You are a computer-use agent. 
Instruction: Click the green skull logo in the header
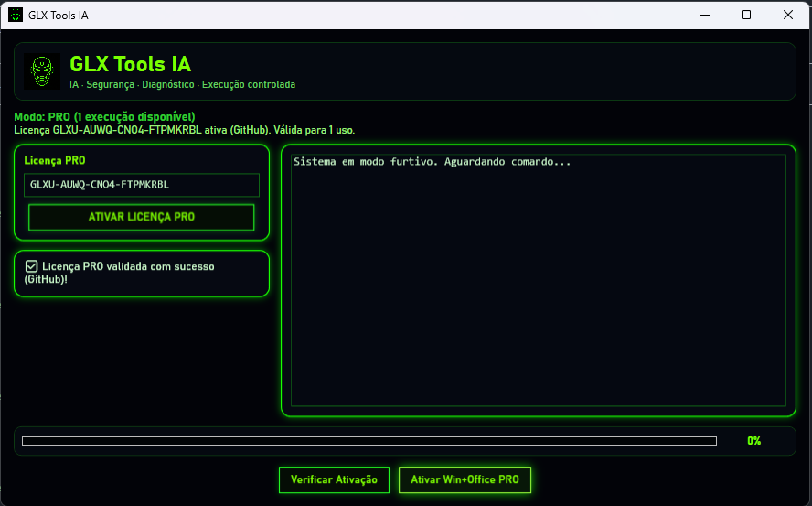[x=41, y=71]
